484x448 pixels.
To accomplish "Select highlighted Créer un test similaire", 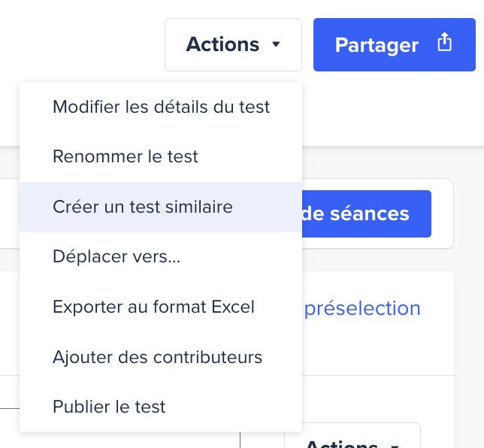I will (x=161, y=207).
